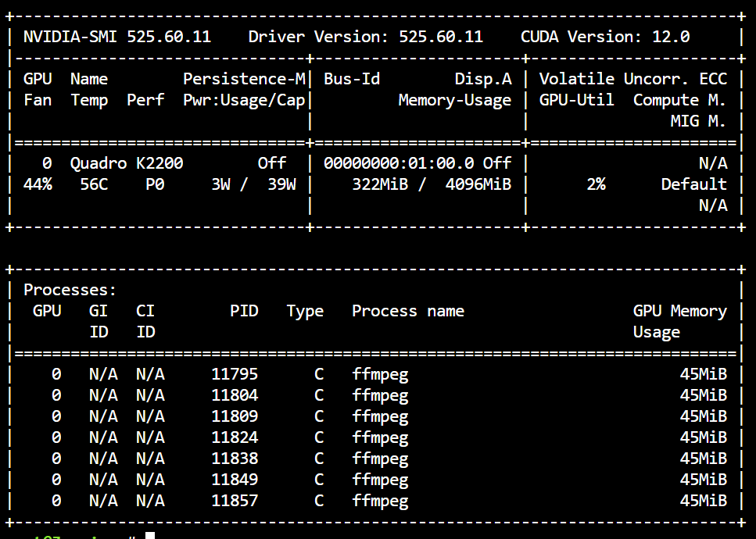
Task: Click the 4096MiB total memory value
Action: 478,184
